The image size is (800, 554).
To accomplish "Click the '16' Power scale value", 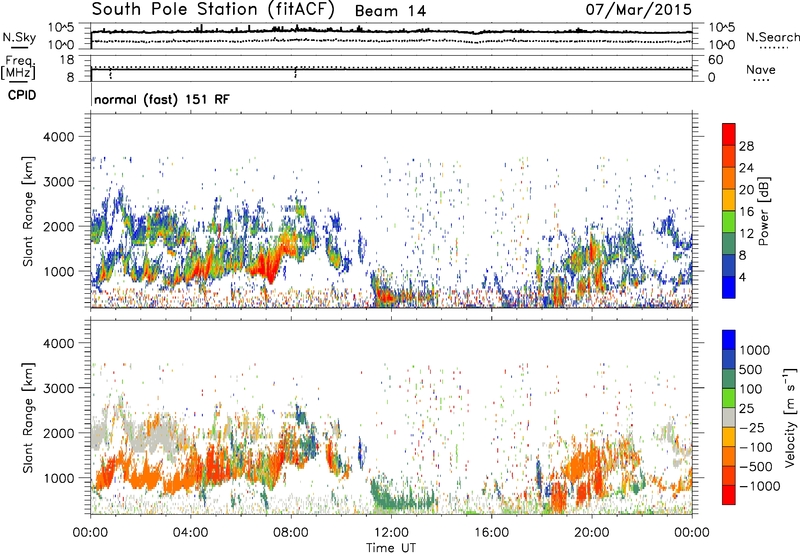I will 746,212.
